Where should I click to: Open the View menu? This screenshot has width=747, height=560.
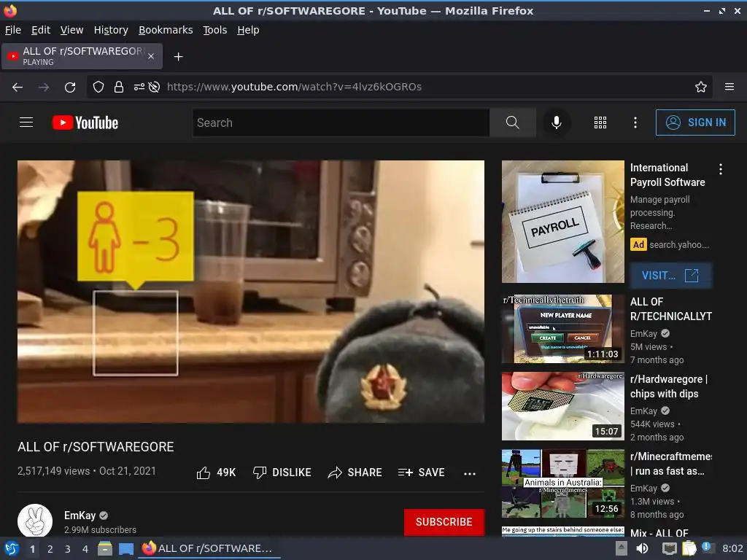(72, 30)
